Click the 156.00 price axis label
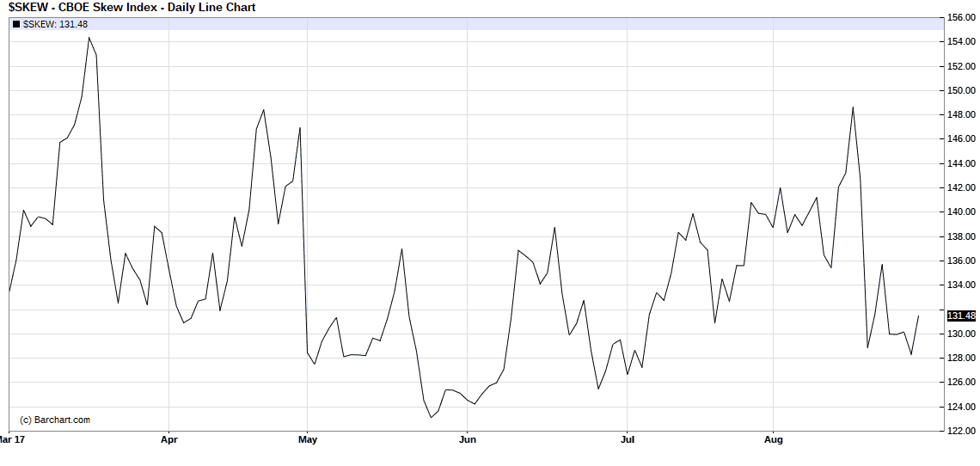 click(x=961, y=17)
